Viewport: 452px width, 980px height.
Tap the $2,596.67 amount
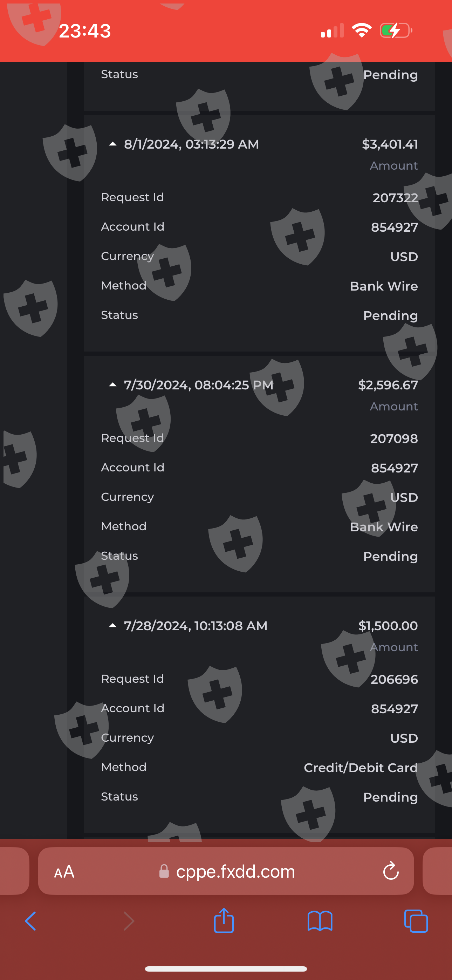(388, 385)
